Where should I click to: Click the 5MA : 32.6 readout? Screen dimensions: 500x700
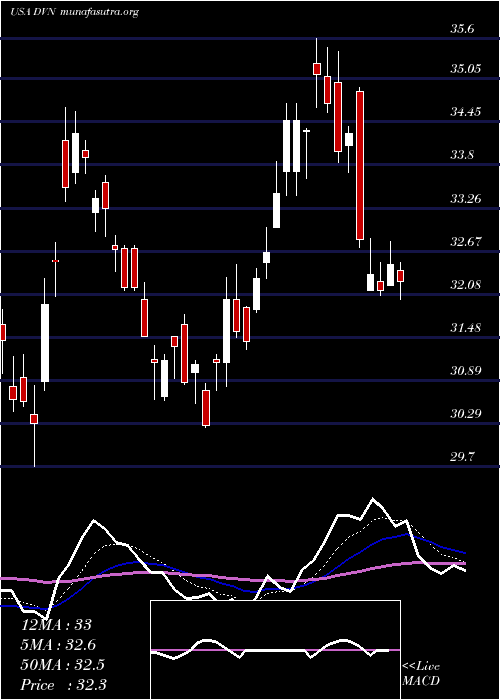58,645
